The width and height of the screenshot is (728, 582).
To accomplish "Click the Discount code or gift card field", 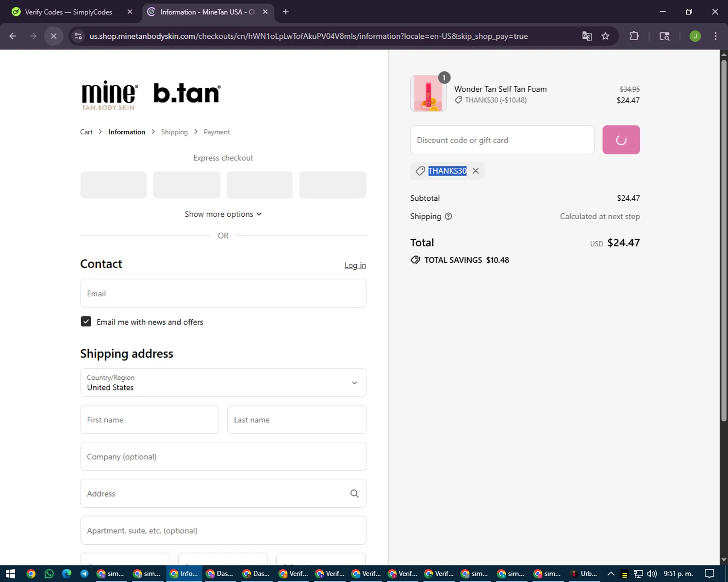I will coord(502,140).
